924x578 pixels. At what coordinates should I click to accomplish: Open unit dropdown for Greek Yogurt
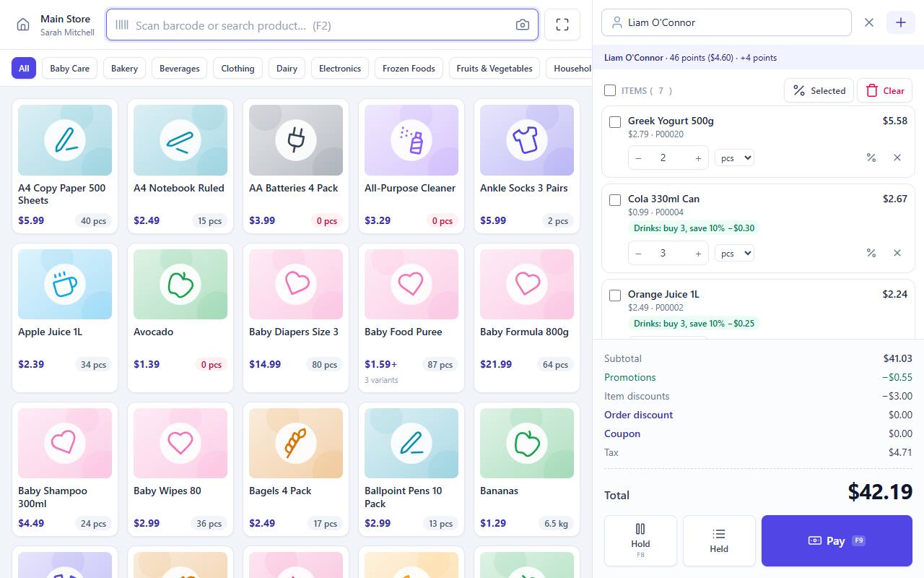[x=734, y=158]
